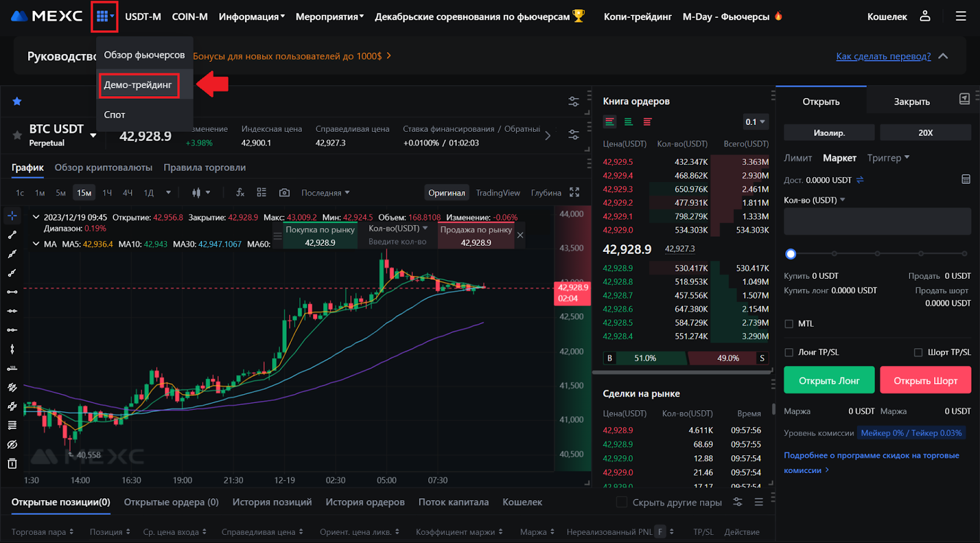This screenshot has width=980, height=543.
Task: Toggle the blue favorite star icon
Action: click(x=17, y=101)
